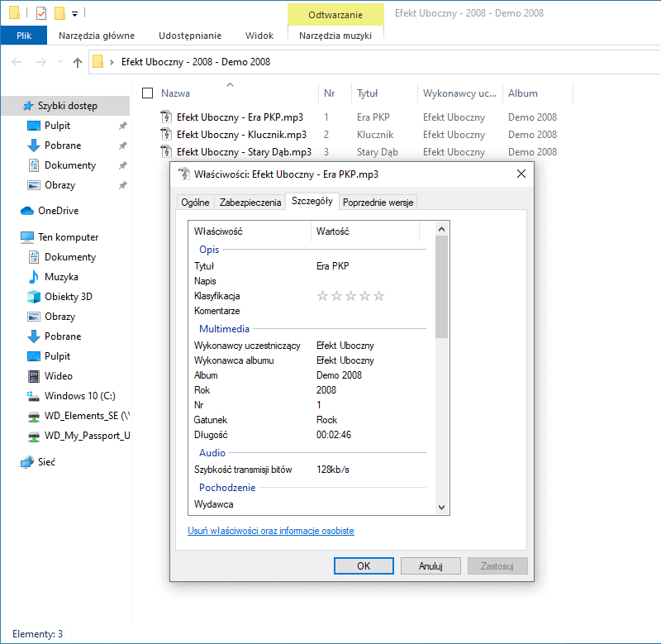Toggle the select-all files checkbox

click(x=146, y=93)
